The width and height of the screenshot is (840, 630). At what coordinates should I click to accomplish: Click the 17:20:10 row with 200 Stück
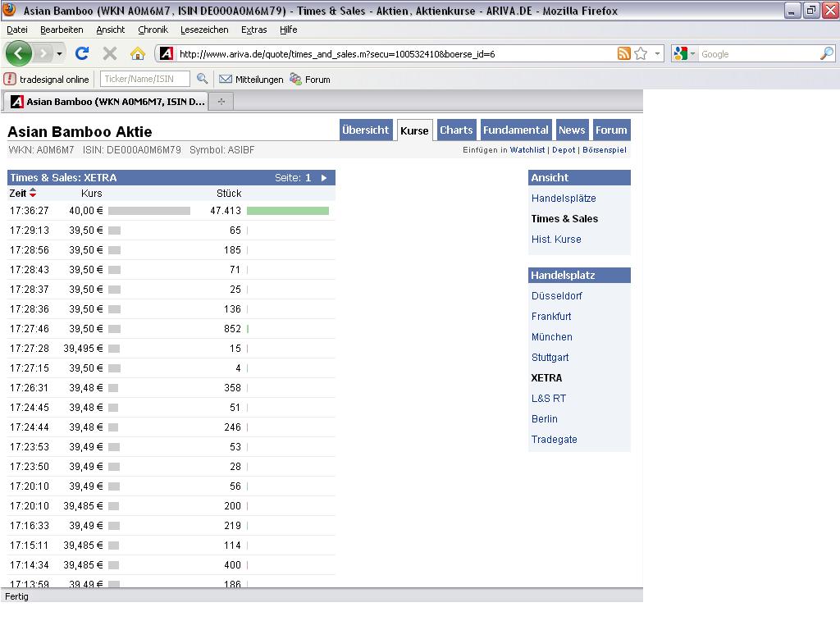pos(171,505)
